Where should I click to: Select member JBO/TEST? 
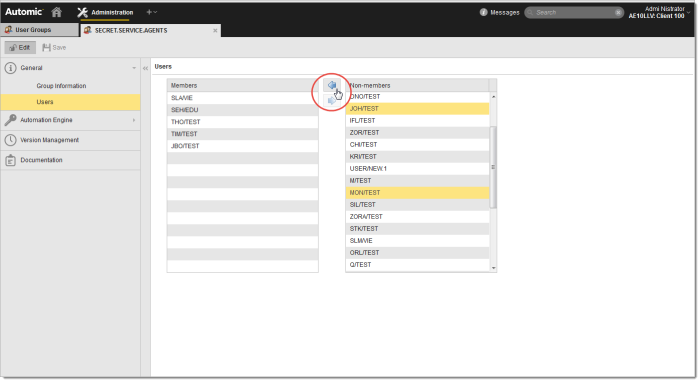242,146
